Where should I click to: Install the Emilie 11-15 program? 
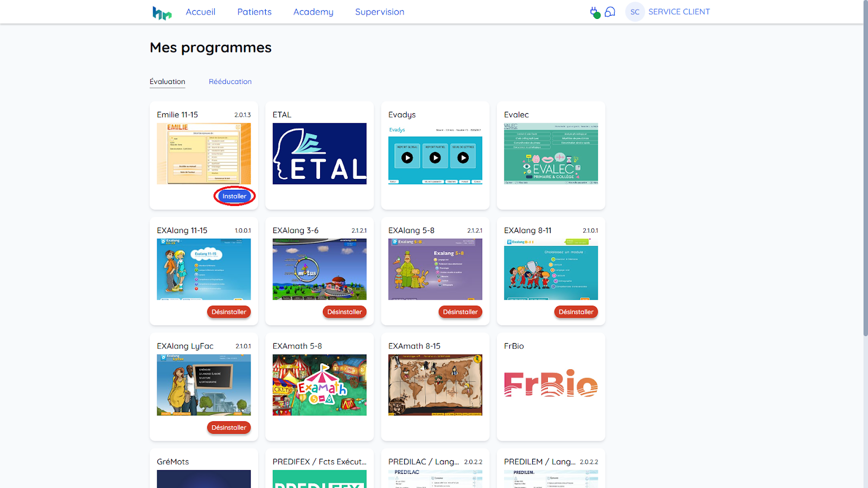[x=234, y=196]
